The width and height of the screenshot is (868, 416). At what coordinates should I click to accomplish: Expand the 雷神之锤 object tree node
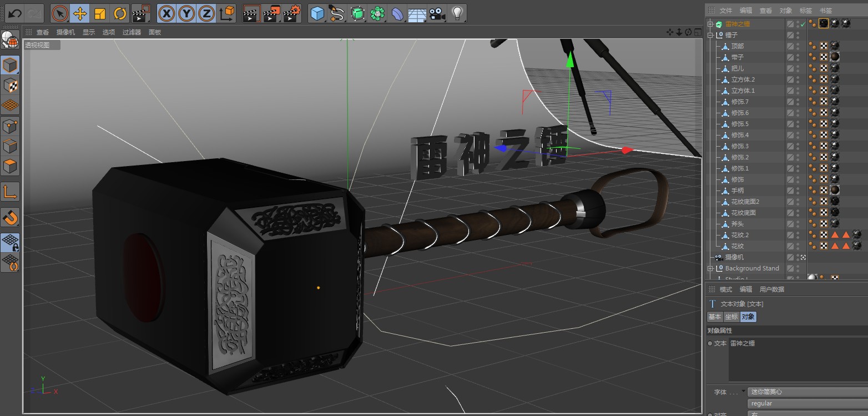pos(710,24)
